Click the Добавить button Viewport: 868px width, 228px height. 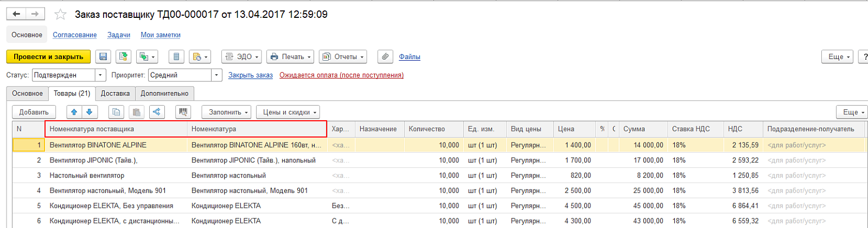coord(34,112)
